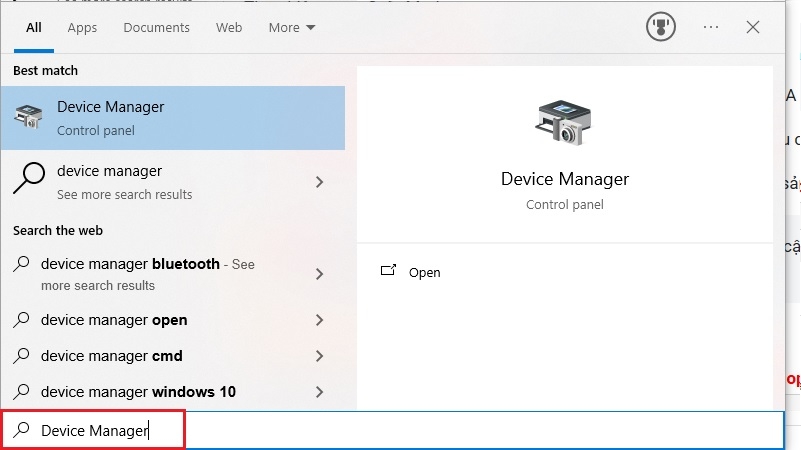Click Open in the Device Manager preview
This screenshot has width=801, height=450.
[425, 273]
